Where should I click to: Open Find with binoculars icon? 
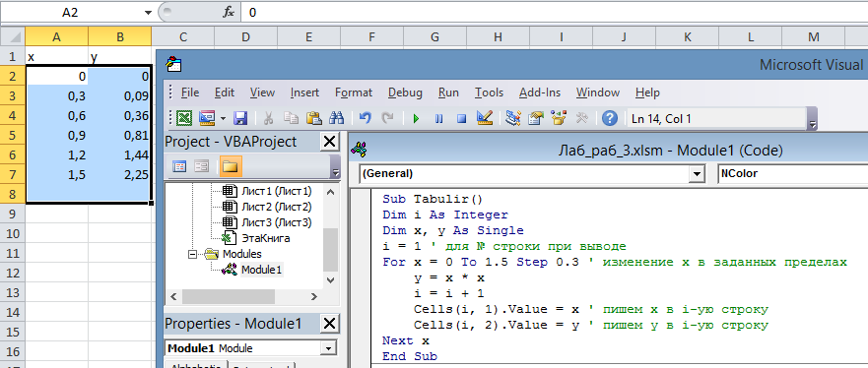337,118
